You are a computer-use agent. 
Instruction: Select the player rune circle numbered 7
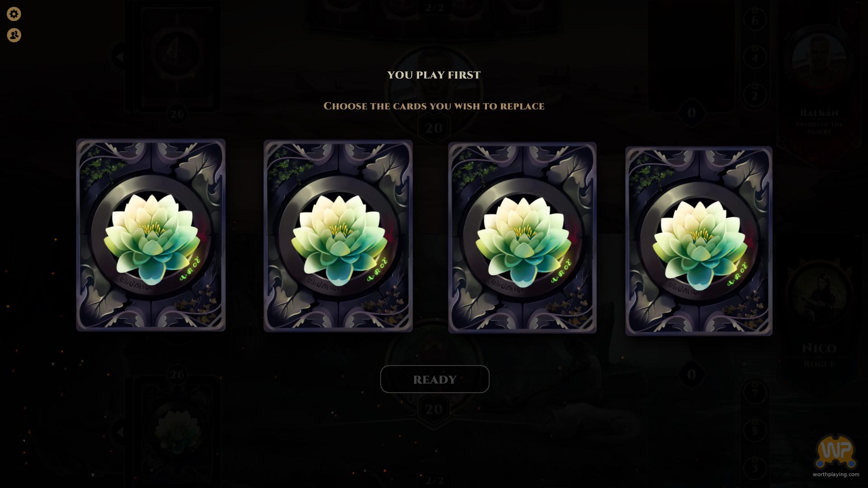(755, 393)
